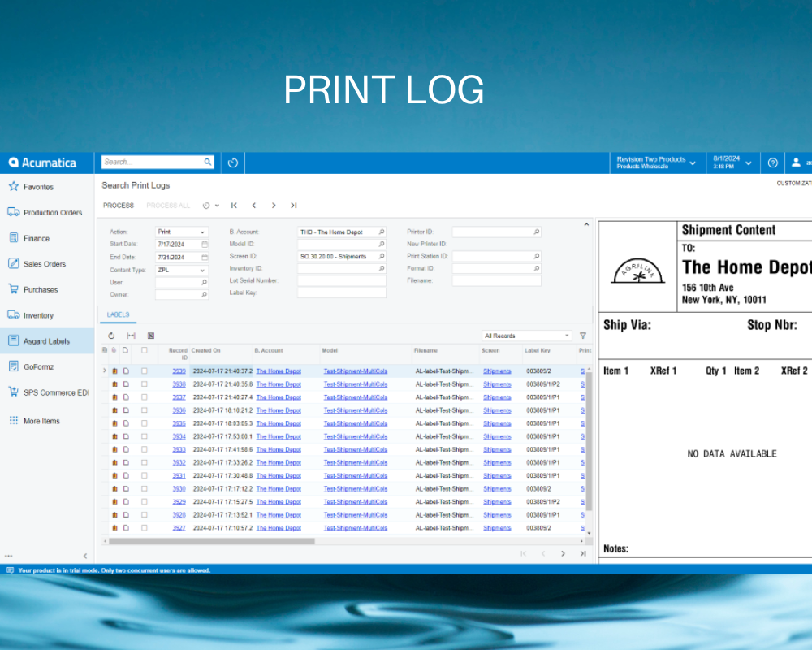This screenshot has height=650, width=812.
Task: Open The Home Depot link in row 3938
Action: (x=279, y=384)
